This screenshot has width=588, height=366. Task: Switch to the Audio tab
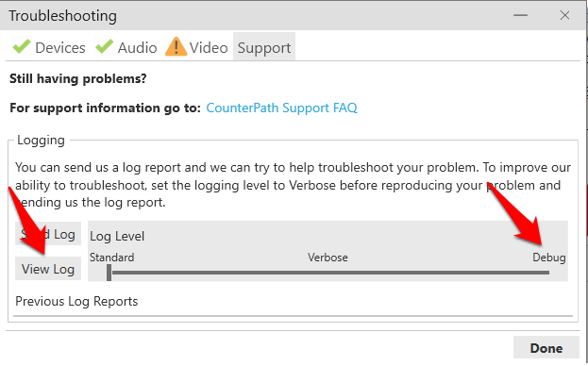pos(126,47)
